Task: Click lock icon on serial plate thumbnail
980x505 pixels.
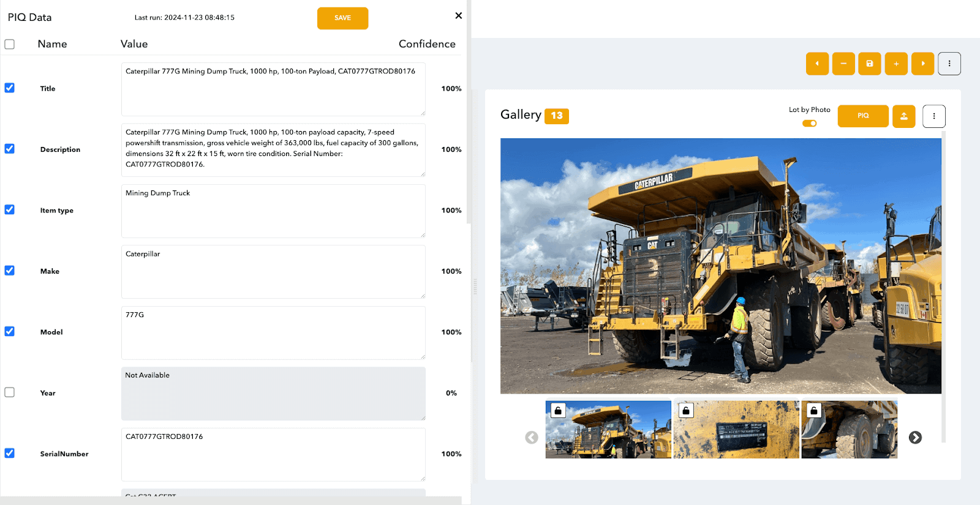Action: pos(686,410)
